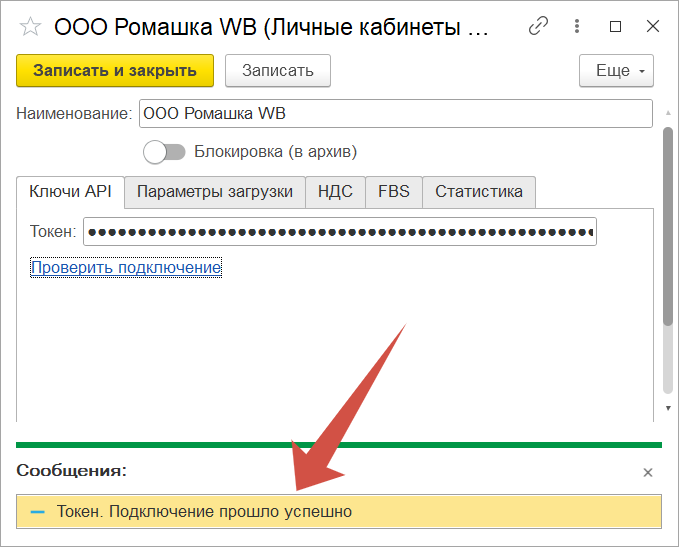Viewport: 679px width, 547px height.
Task: Star this form as a favorite
Action: pos(31,27)
